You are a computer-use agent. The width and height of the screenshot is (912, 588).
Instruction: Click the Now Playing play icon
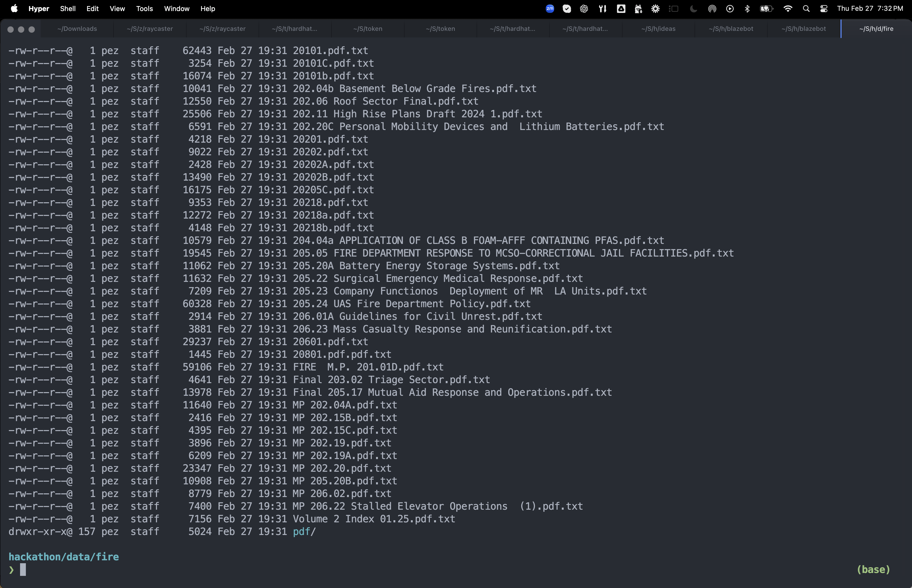tap(730, 8)
